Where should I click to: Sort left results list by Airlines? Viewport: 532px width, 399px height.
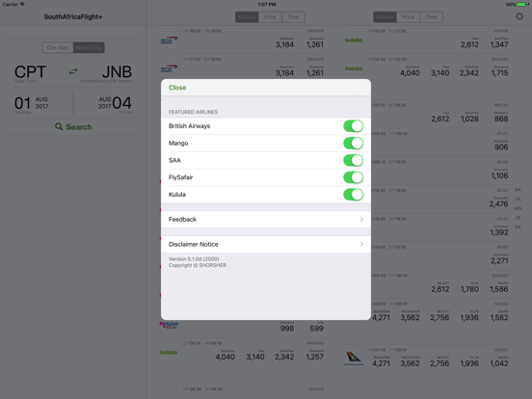click(247, 17)
